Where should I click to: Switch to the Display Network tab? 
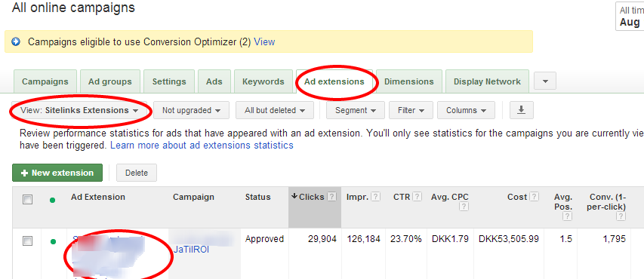point(487,81)
